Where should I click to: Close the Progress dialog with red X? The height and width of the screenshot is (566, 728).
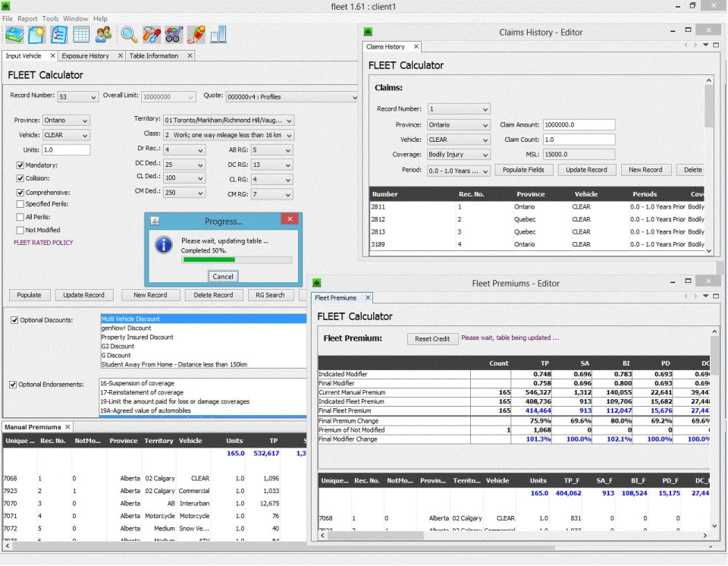coord(290,219)
